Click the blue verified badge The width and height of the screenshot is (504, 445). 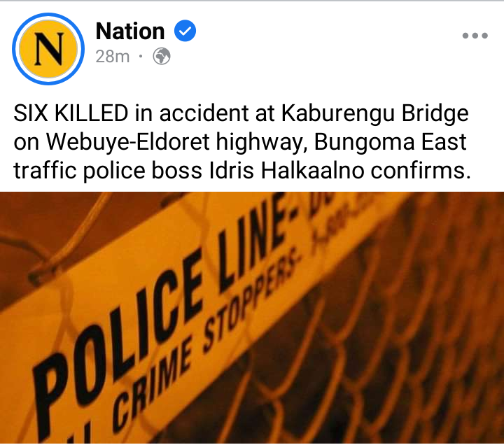(x=185, y=31)
